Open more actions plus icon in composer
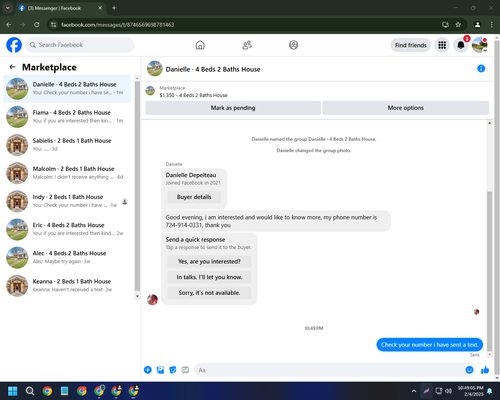The width and height of the screenshot is (500, 400). 148,370
